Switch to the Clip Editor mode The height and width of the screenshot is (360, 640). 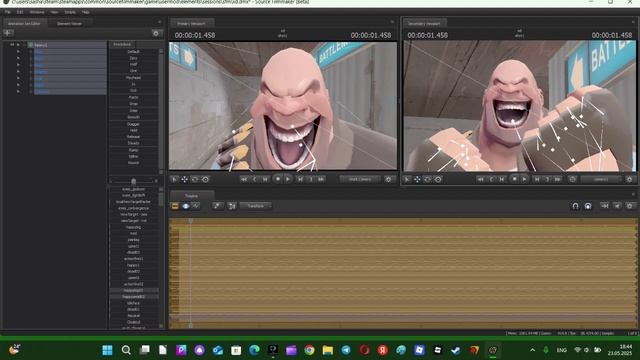(x=175, y=206)
